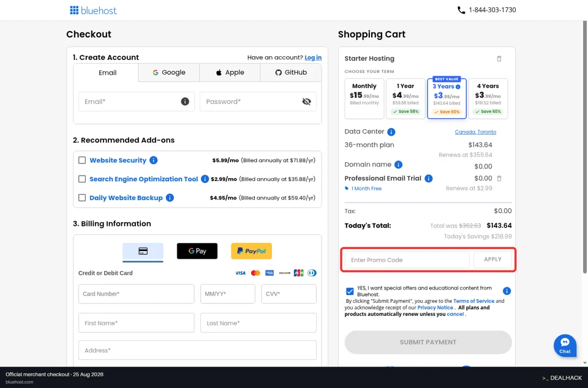Click Website Security info icon
This screenshot has width=588, height=388.
153,160
